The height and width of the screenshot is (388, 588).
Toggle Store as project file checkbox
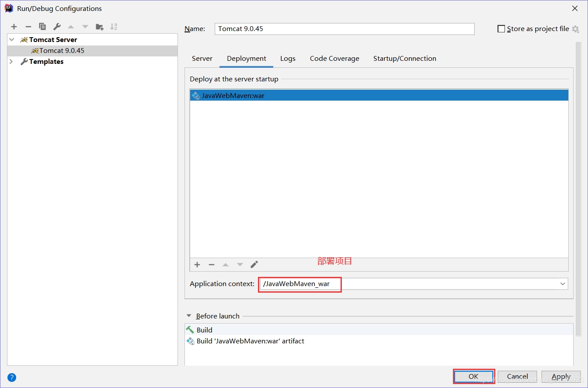(x=501, y=29)
